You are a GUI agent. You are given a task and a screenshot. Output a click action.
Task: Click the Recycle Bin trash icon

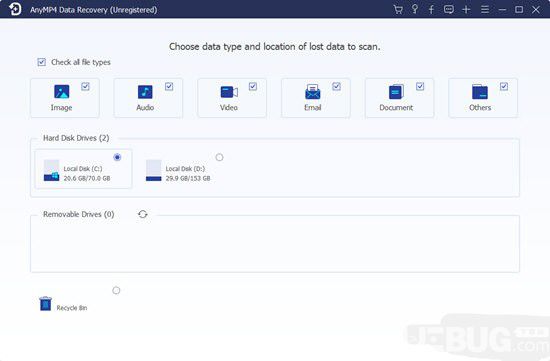(x=46, y=304)
